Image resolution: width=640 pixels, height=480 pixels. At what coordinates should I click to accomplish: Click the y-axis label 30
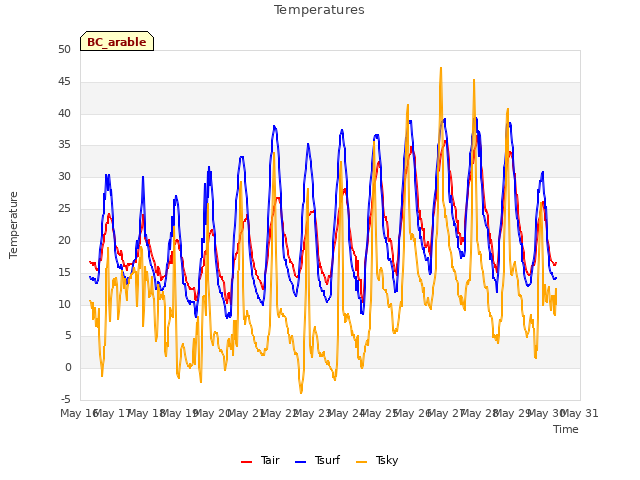click(x=64, y=177)
